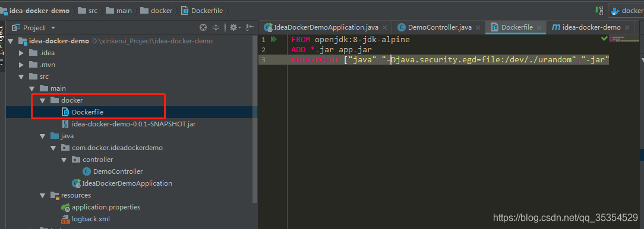This screenshot has height=229, width=644.
Task: Click the FROM keyword on line 1
Action: [301, 40]
